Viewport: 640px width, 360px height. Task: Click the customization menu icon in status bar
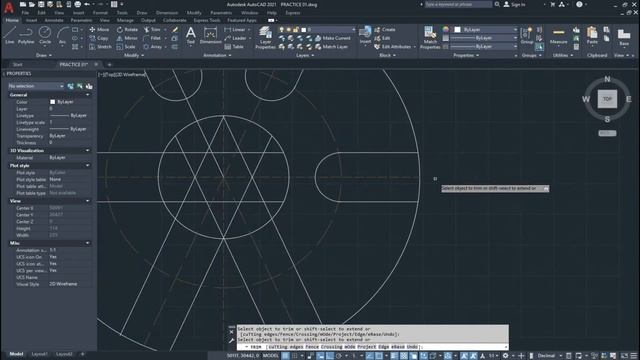pos(634,356)
